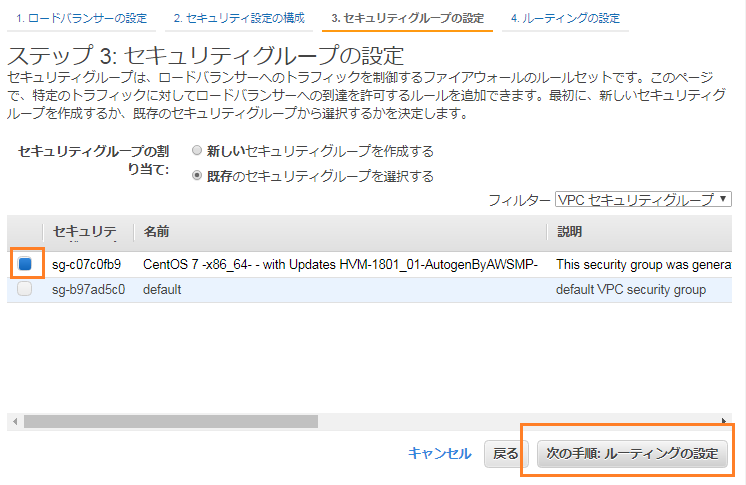Click the CentOS 7 -x86_64- group name

point(340,264)
